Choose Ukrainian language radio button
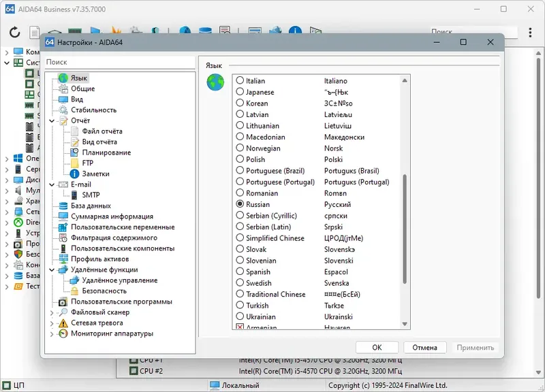The height and width of the screenshot is (392, 545). coord(240,316)
